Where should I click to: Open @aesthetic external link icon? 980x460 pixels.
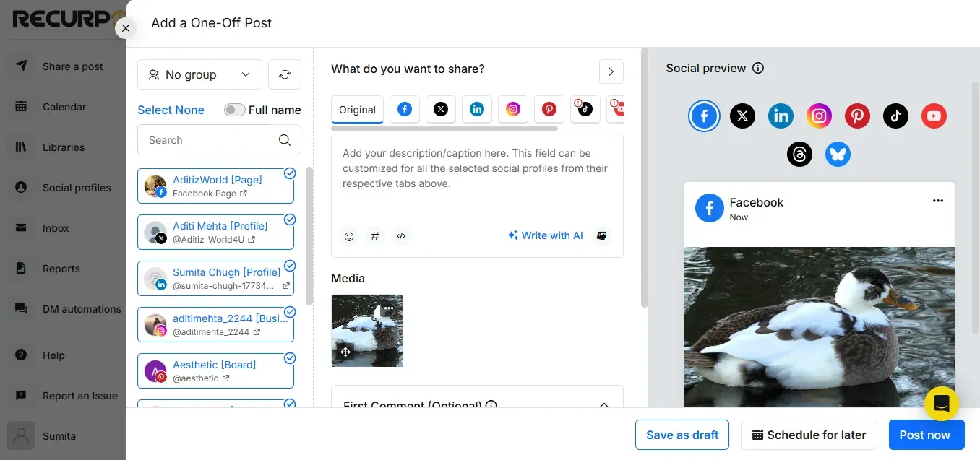pyautogui.click(x=226, y=378)
